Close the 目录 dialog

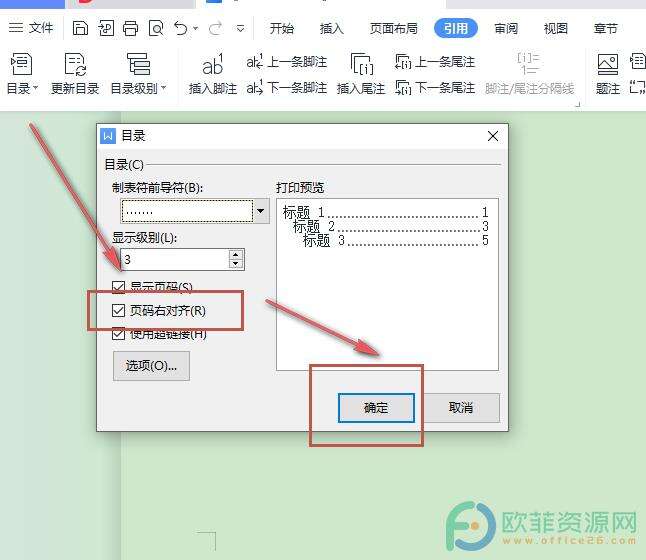coord(493,136)
